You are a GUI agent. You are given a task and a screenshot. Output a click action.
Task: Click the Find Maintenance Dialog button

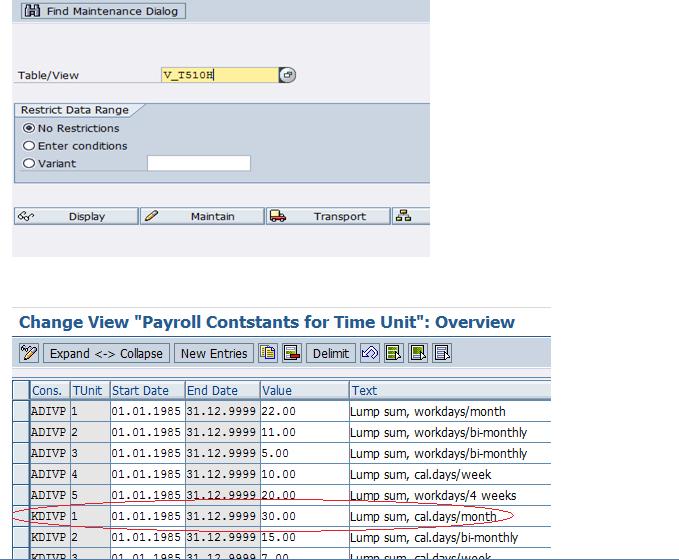click(101, 11)
